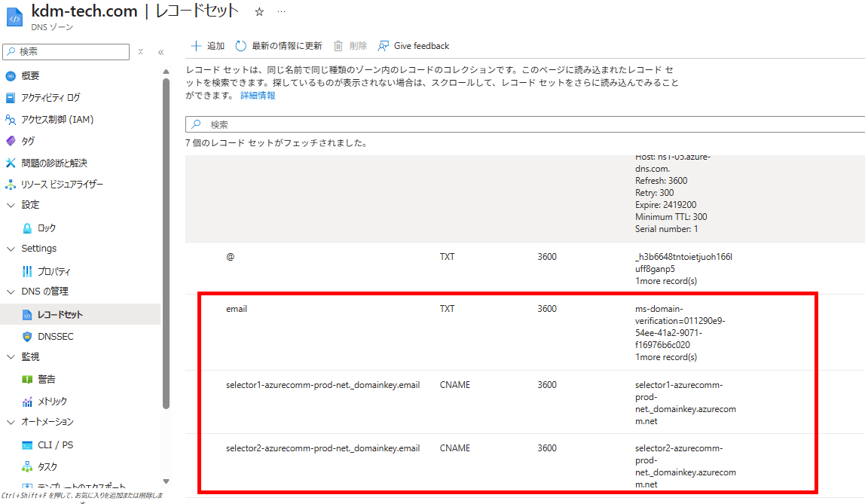Pin page with the favorite star icon
Viewport: 865px width, 504px height.
(259, 11)
